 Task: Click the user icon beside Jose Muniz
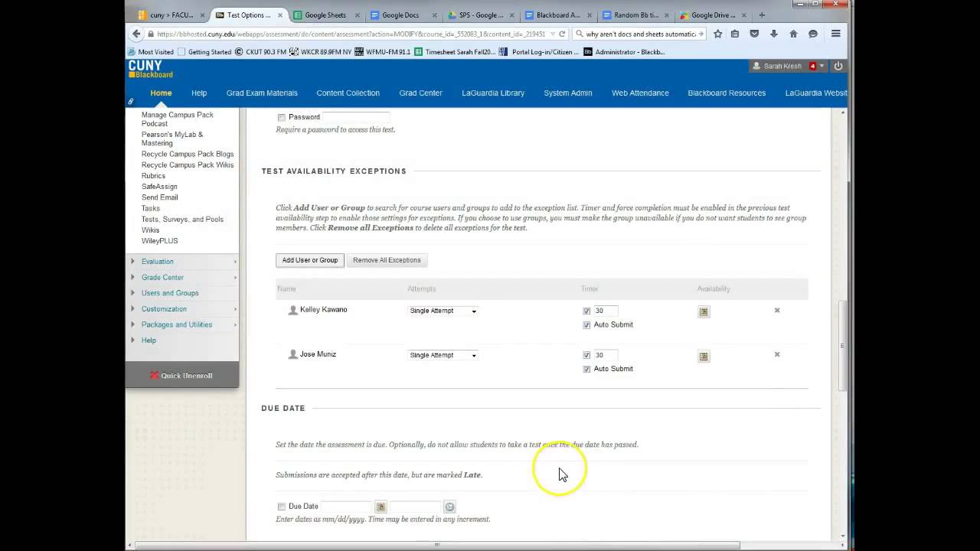(292, 354)
